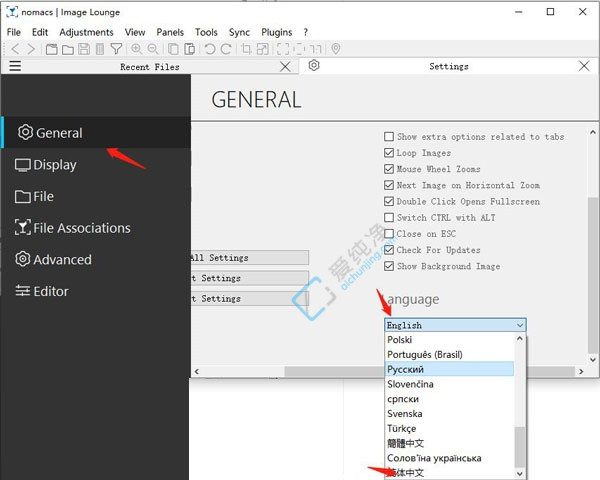Choose 简体中文 at the bottom of the list
This screenshot has width=600, height=480.
pos(449,473)
